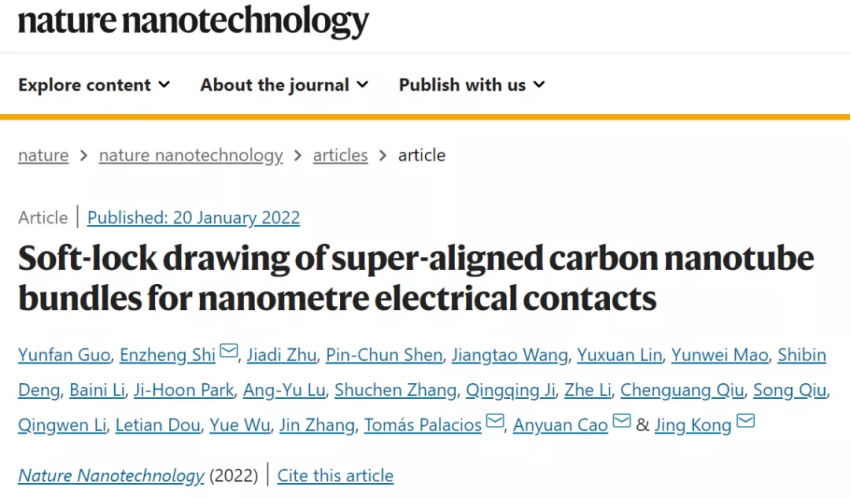Open author Yunfan Guo's profile
Screen dimensions: 851x499
pos(64,355)
